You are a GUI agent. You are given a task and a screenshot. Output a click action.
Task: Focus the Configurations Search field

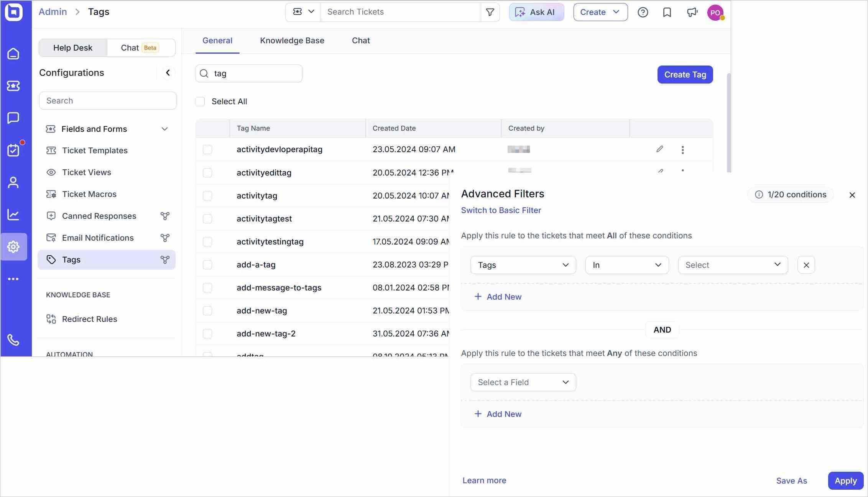[108, 101]
